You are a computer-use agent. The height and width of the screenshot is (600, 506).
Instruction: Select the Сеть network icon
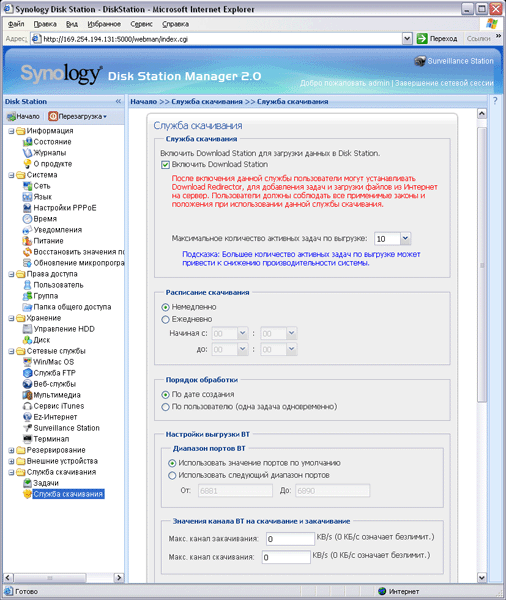[x=27, y=186]
